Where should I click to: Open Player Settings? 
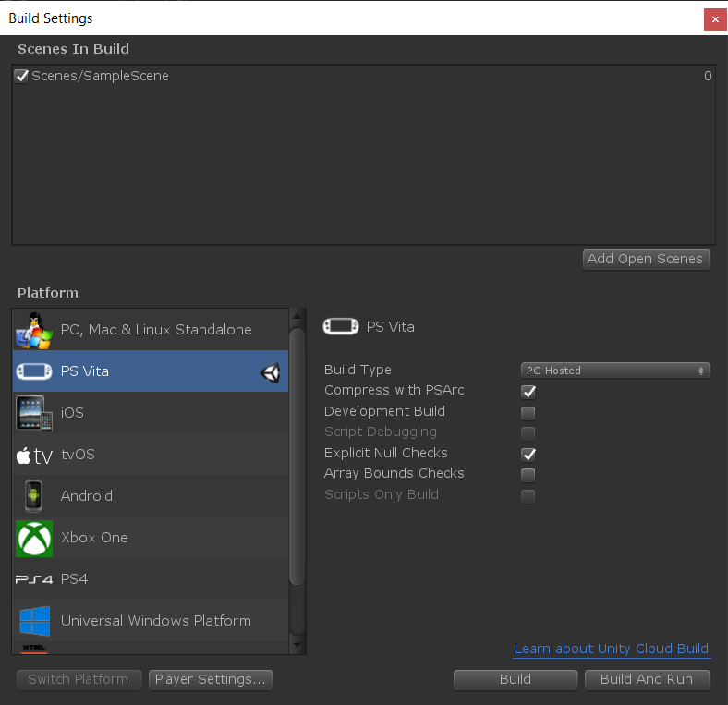(211, 679)
